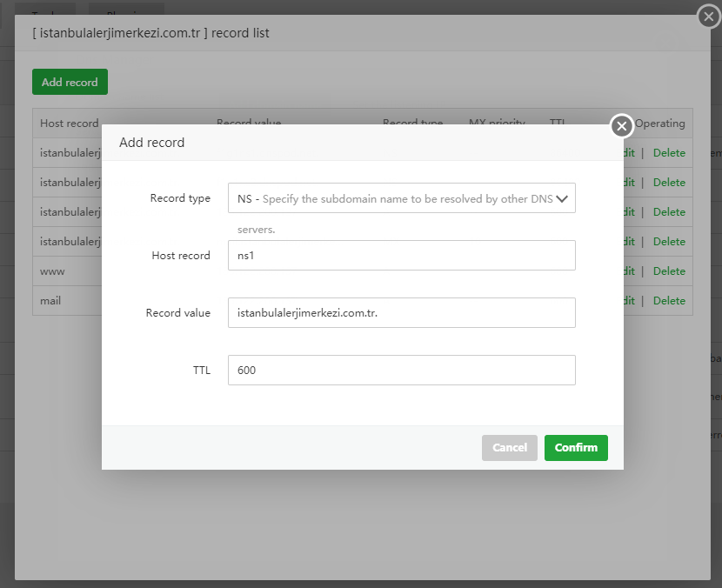Delete the mail record
Screen dimensions: 722x588
coord(669,301)
